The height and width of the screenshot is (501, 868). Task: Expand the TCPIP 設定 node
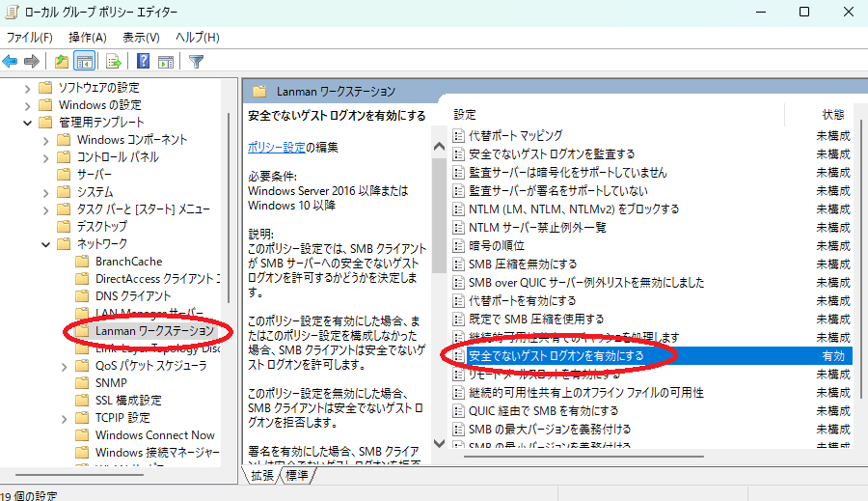pos(64,418)
